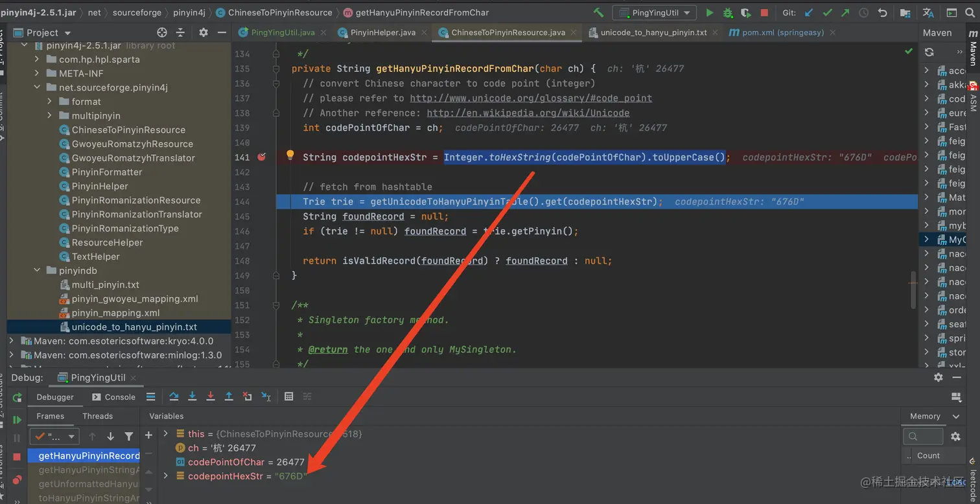The width and height of the screenshot is (980, 504).
Task: Expand the codepointHexStr variable
Action: tap(166, 476)
